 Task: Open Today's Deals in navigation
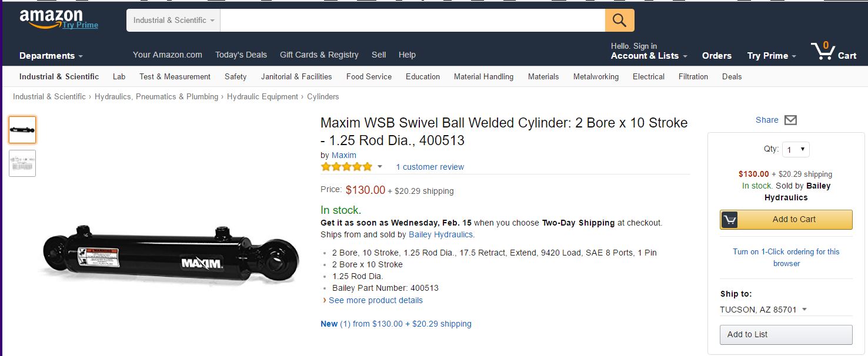click(x=241, y=55)
